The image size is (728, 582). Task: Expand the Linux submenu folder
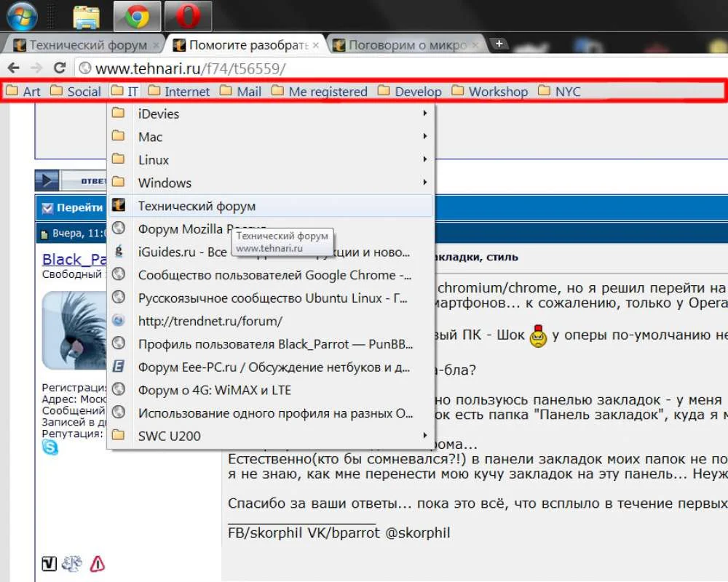[x=270, y=159]
